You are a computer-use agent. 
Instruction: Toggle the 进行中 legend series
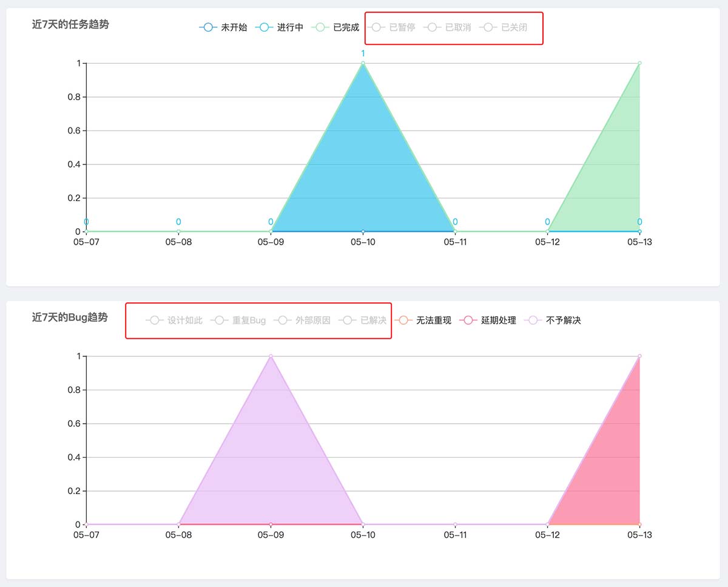click(279, 27)
